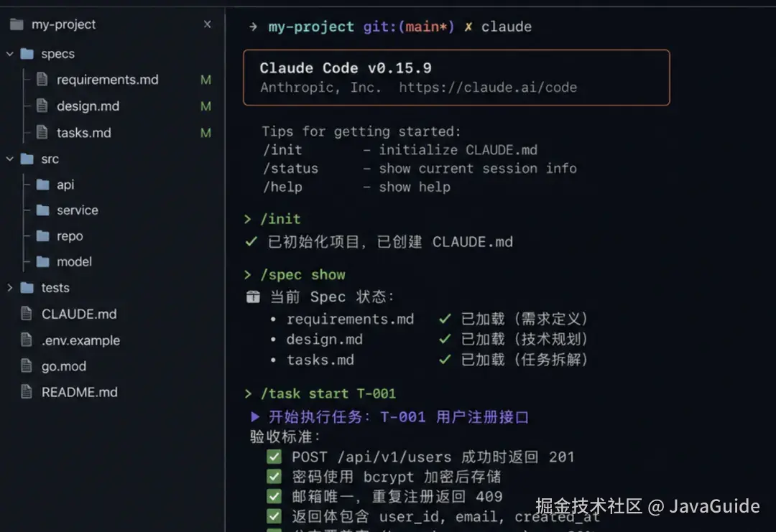Click the specs folder icon
776x532 pixels.
27,53
